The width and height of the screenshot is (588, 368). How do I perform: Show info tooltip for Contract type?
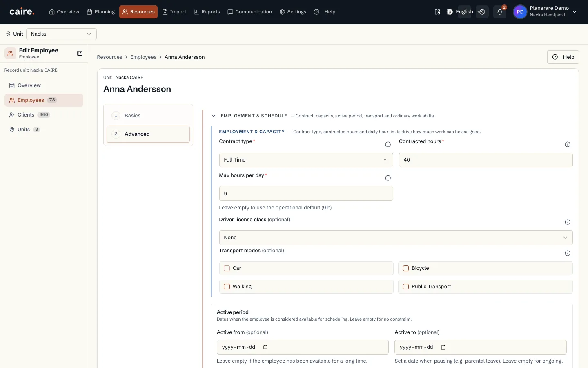coord(388,144)
